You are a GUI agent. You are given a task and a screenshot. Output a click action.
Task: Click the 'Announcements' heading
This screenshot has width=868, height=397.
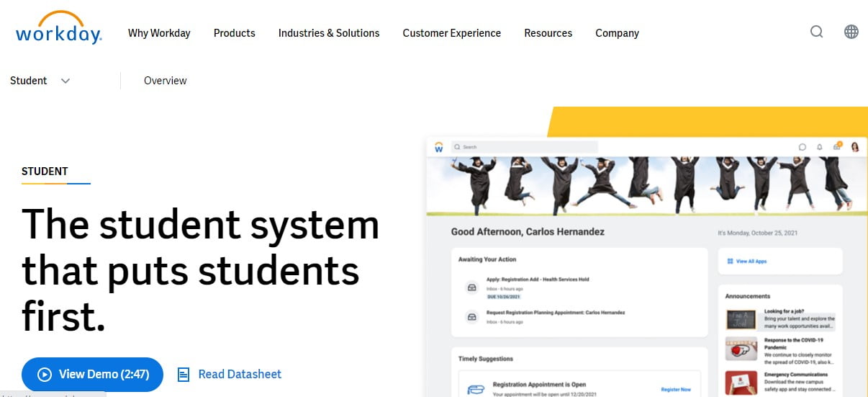coord(748,296)
